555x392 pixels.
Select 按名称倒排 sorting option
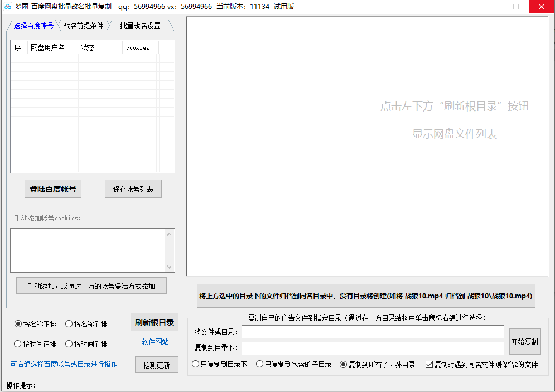(x=69, y=324)
